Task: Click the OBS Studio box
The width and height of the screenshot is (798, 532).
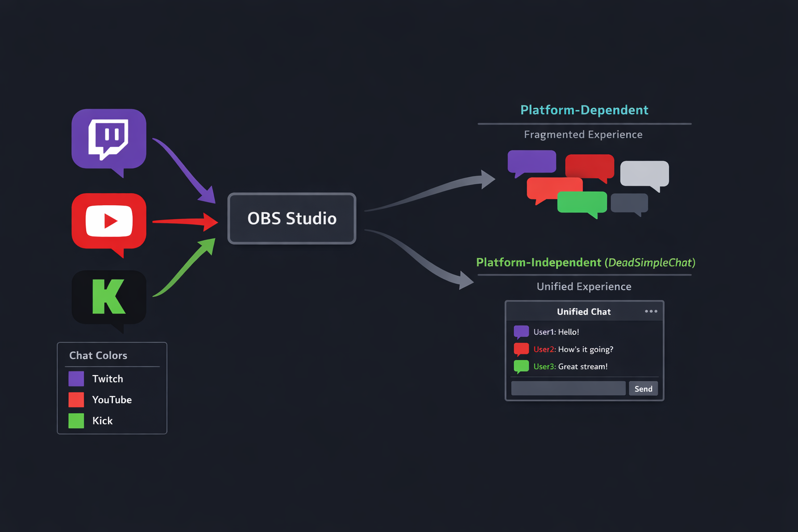Action: 292,218
